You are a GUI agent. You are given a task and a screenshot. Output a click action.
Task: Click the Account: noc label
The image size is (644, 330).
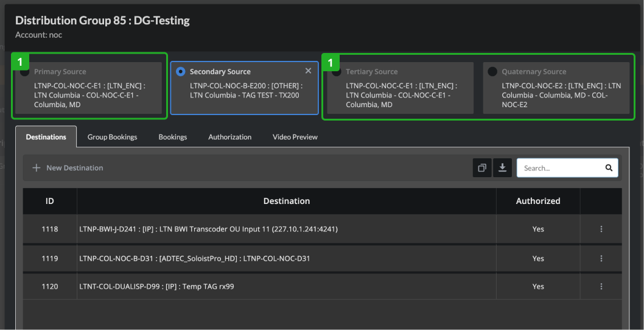[38, 35]
